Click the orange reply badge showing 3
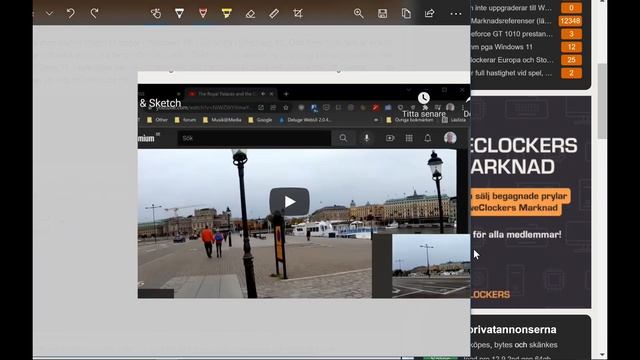 571,34
